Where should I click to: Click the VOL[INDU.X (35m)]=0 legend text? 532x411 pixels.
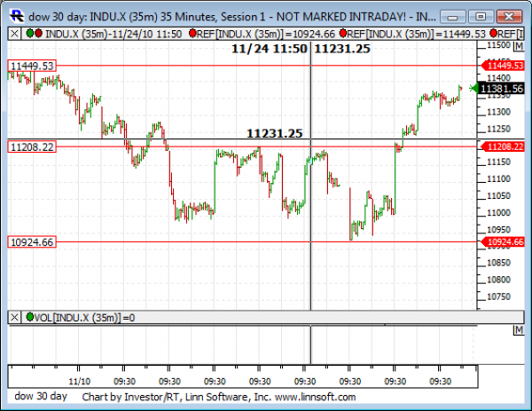click(x=84, y=318)
